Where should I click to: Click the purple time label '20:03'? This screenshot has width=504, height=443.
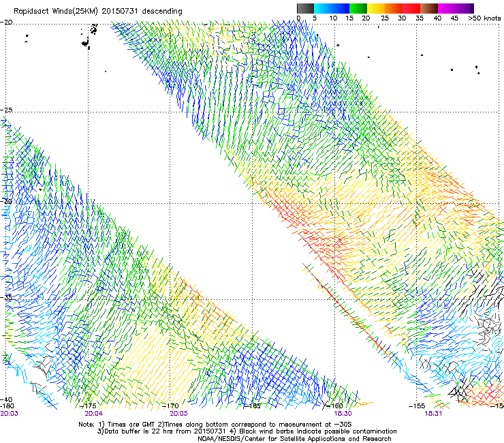coord(10,414)
